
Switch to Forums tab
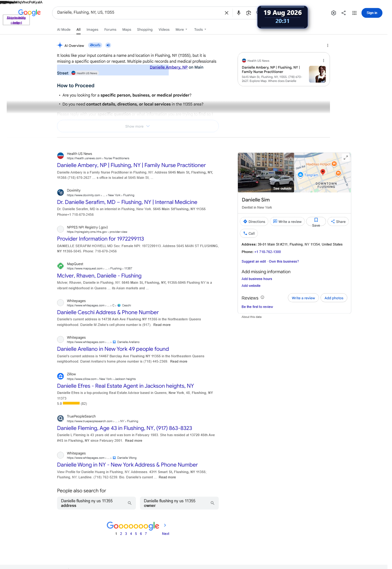[x=110, y=29]
